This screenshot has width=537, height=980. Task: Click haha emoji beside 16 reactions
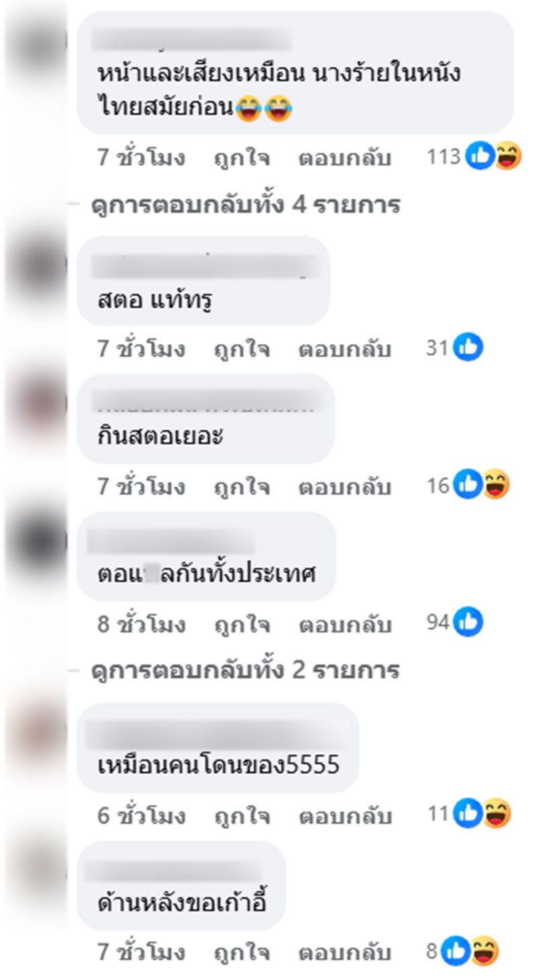click(x=496, y=485)
